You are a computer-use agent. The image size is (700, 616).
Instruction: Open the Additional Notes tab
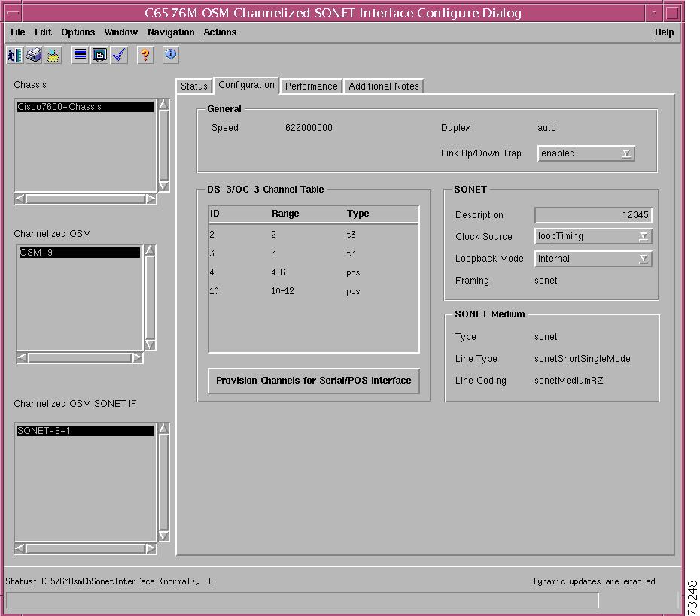coord(383,86)
